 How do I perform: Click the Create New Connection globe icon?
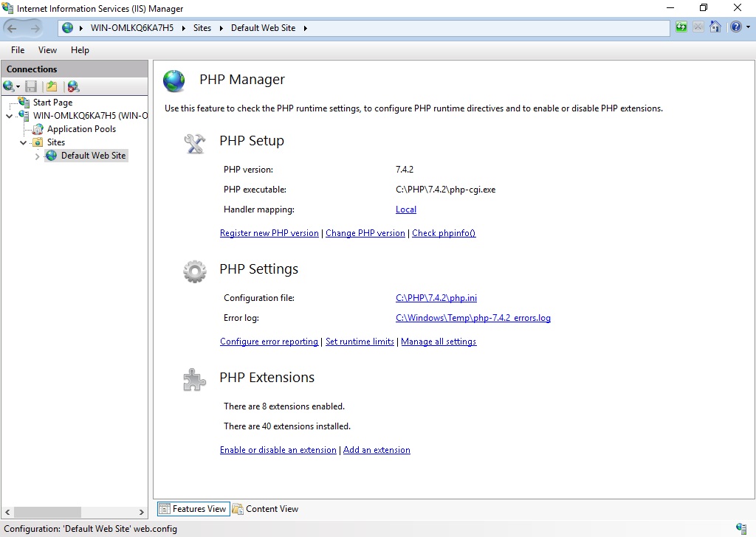tap(9, 86)
